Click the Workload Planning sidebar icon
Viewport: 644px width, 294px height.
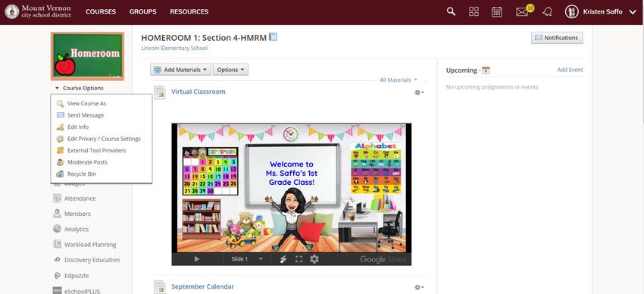point(57,244)
